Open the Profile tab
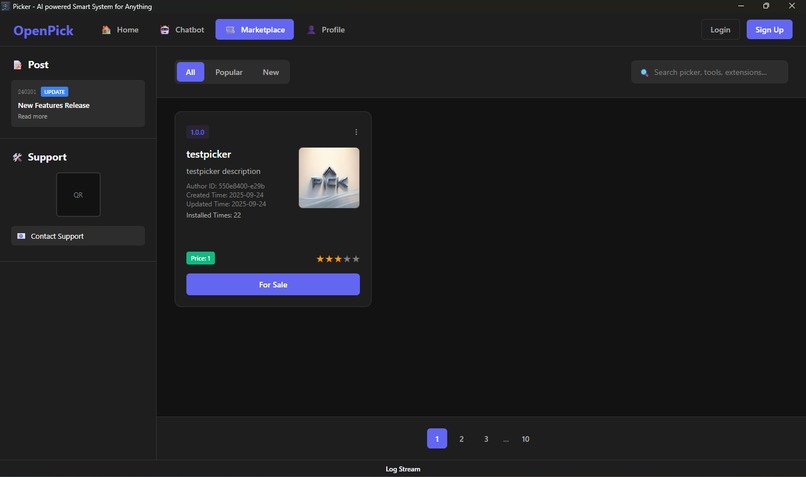This screenshot has width=806, height=477. (326, 30)
